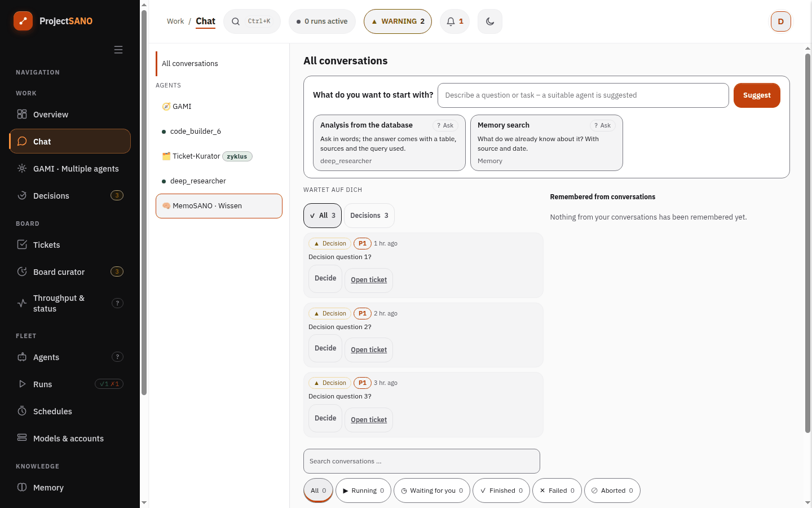Go to Decisions in the sidebar
Viewport: 812px width, 508px height.
point(70,195)
